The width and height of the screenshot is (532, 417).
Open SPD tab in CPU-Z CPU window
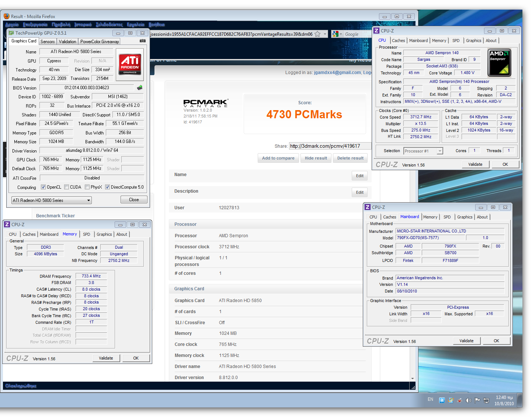pyautogui.click(x=456, y=41)
